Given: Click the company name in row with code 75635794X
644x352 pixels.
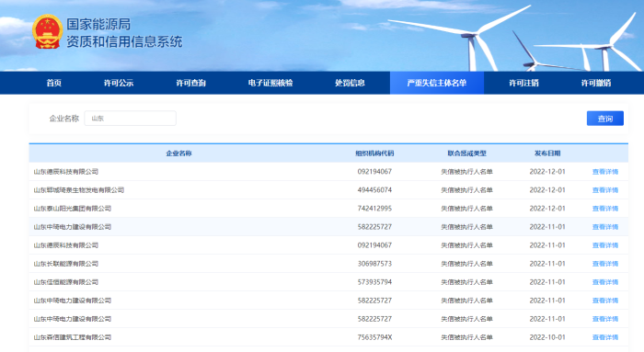Looking at the screenshot, I should point(73,337).
